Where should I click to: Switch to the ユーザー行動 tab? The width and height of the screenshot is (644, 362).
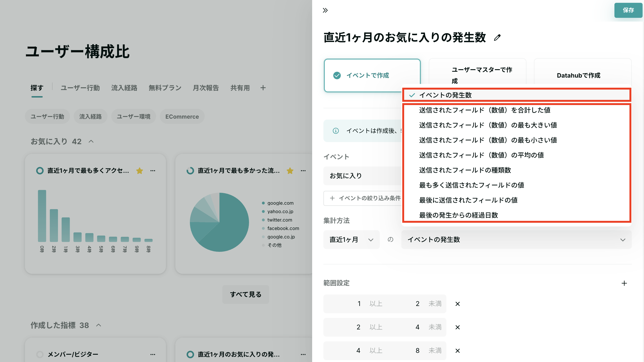80,88
